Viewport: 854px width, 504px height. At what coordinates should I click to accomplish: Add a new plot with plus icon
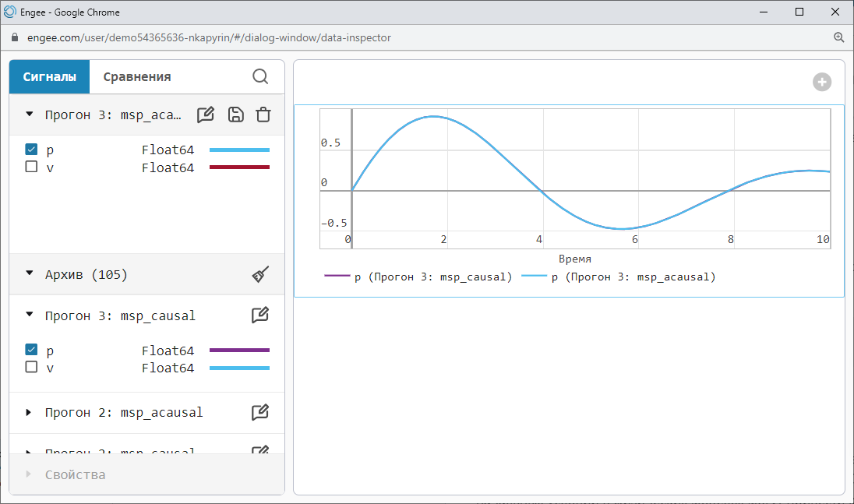coord(821,82)
